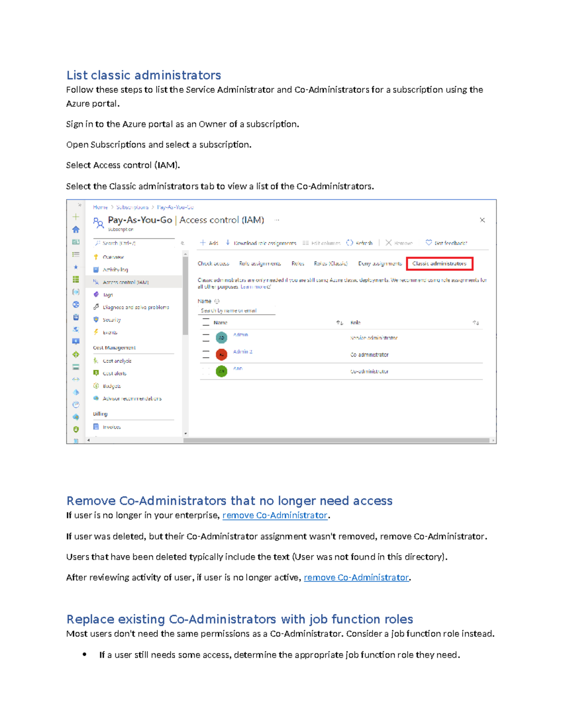Check the box for the Admin row
This screenshot has height=728, width=563.
coord(205,338)
